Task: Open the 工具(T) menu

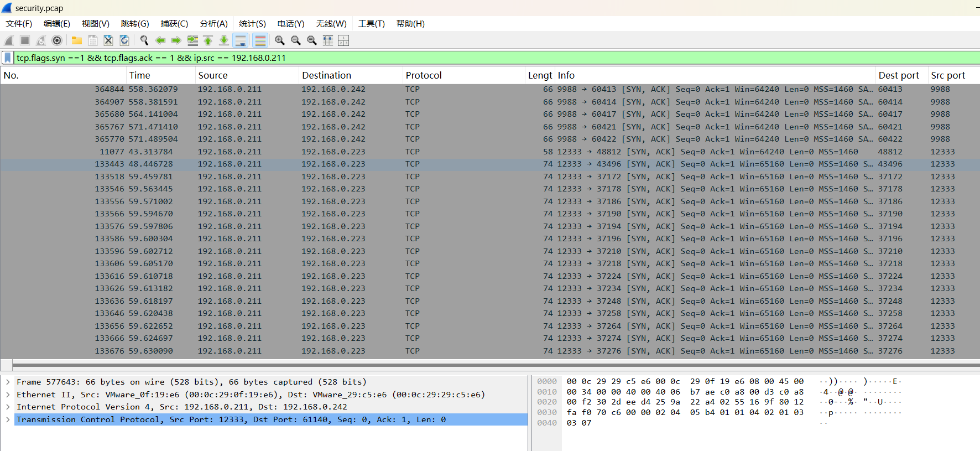Action: coord(371,24)
